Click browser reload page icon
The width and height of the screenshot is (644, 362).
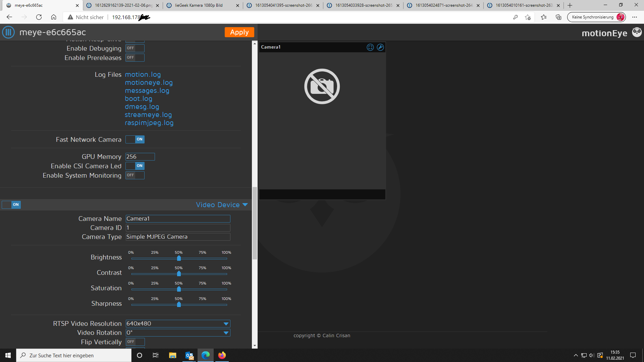click(x=39, y=17)
